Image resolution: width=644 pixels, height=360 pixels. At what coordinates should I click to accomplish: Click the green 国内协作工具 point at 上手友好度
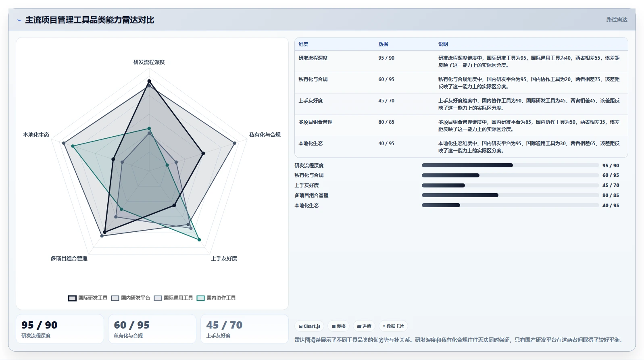tap(199, 240)
